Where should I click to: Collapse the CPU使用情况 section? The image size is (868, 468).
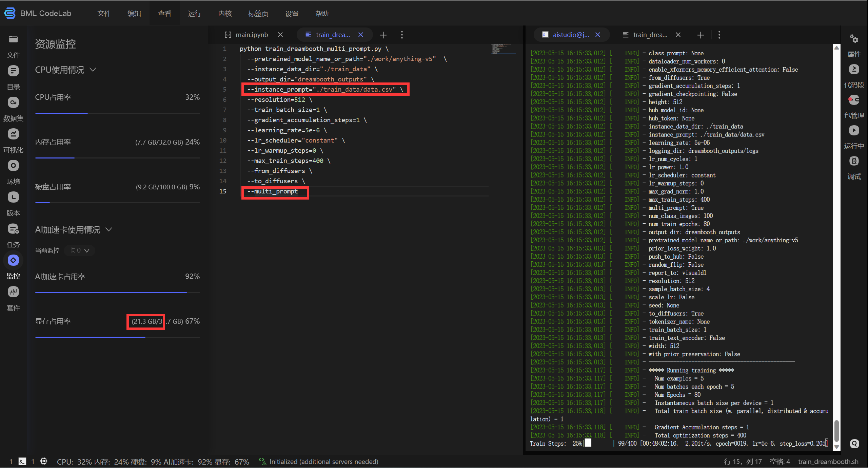93,70
